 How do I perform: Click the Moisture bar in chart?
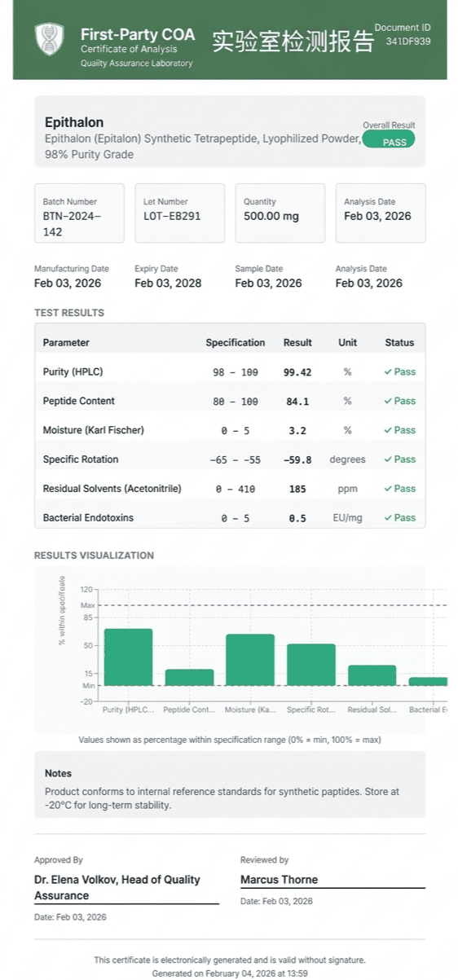(250, 660)
